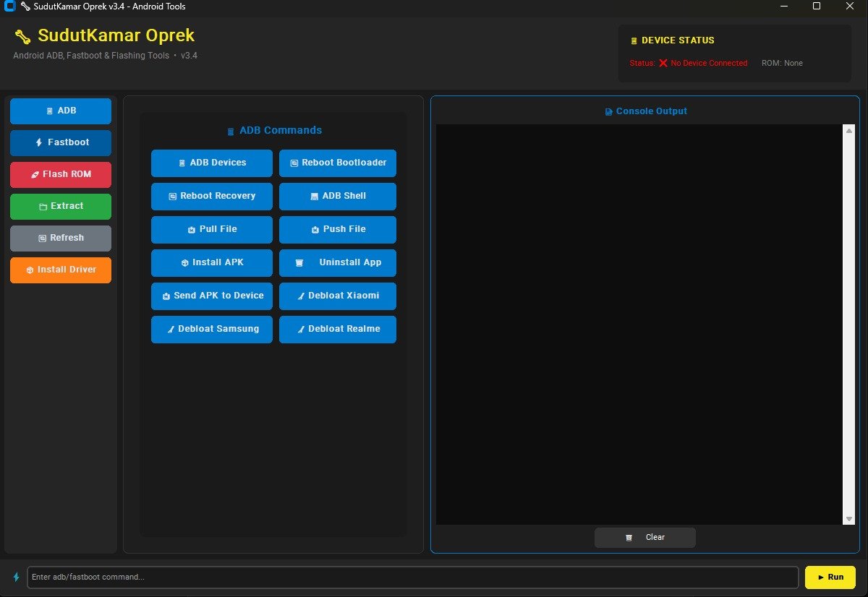Run the ADB Devices command

211,163
